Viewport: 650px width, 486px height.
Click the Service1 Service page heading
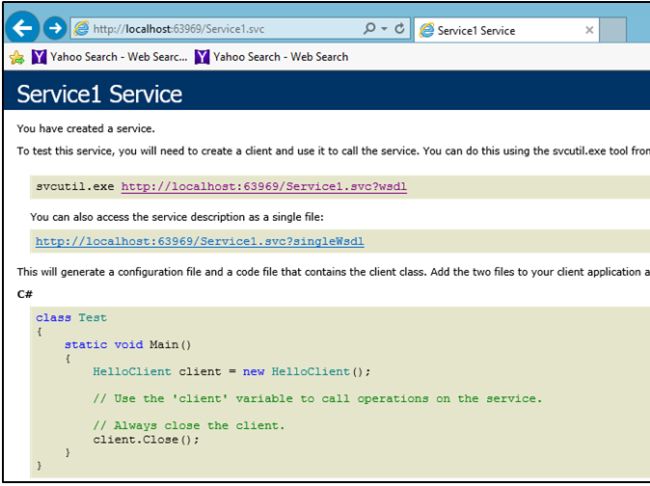[99, 94]
